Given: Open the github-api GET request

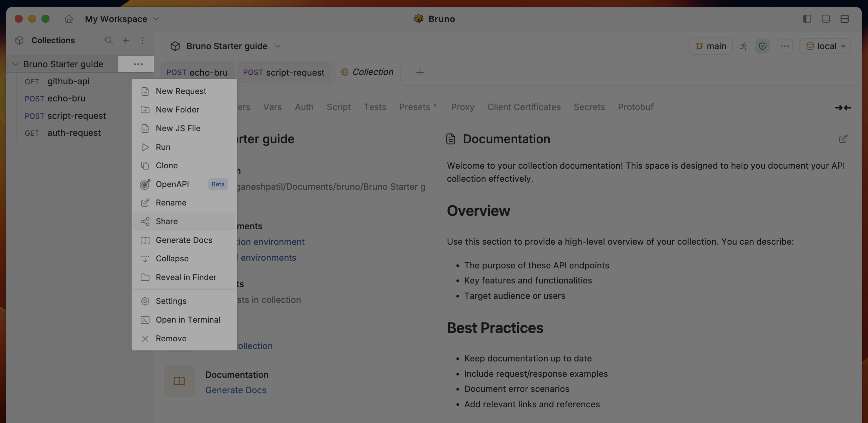Looking at the screenshot, I should click(x=68, y=81).
